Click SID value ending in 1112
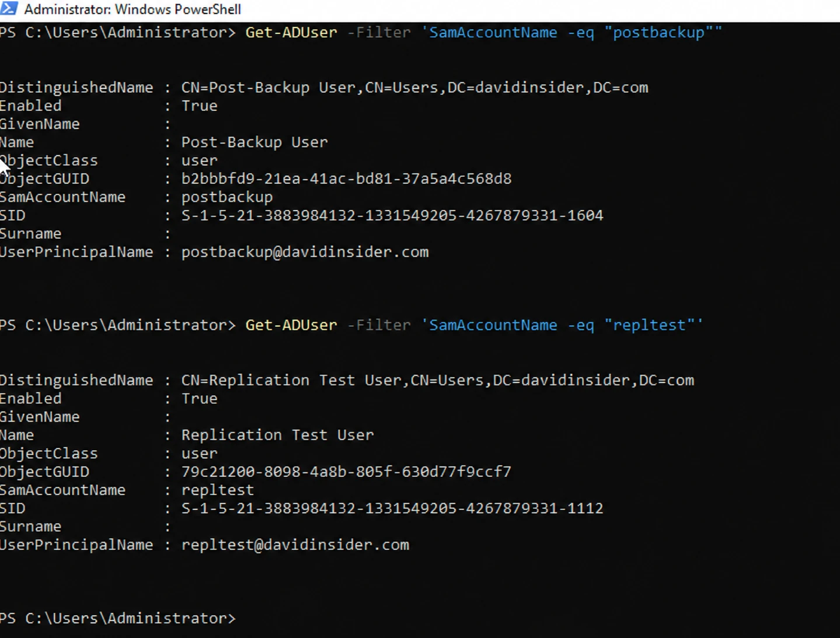Screen dimensions: 840x638 (x=392, y=508)
